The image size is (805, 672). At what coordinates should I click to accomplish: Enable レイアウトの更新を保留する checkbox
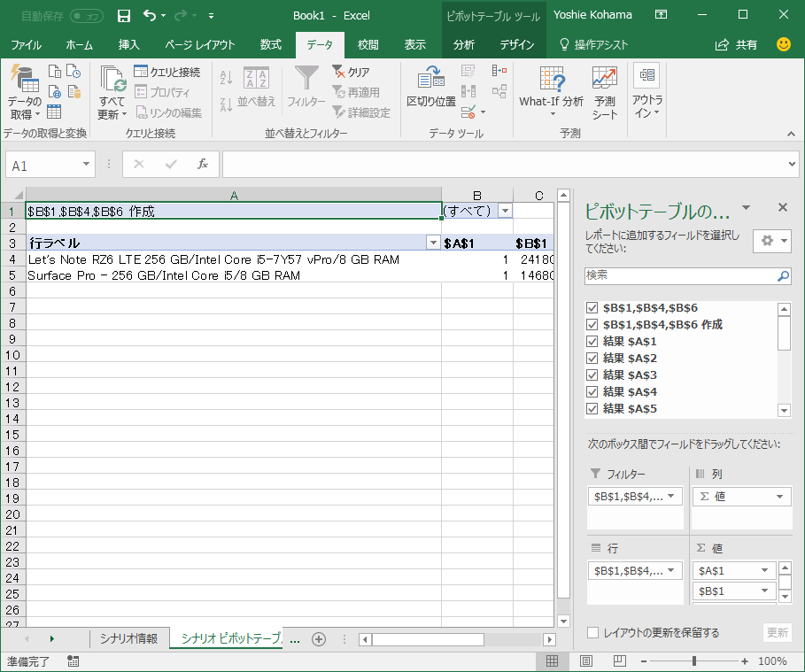tap(592, 632)
